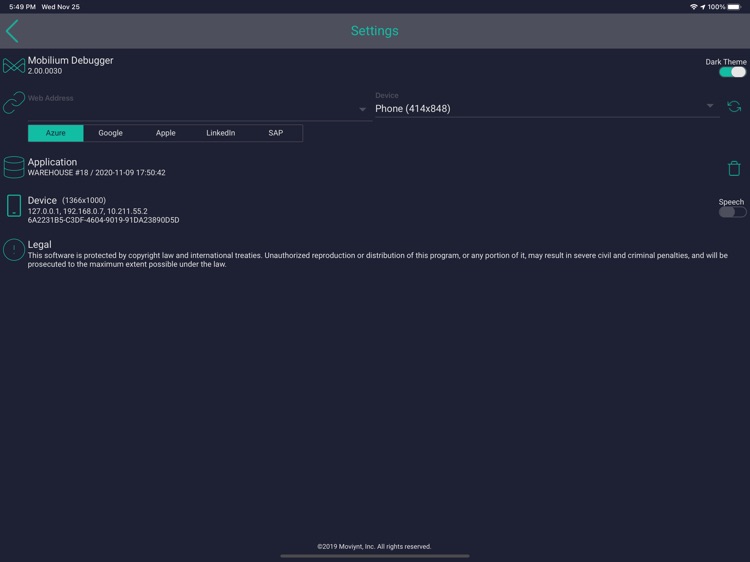Choose the Phone (414x848) device field

click(x=547, y=105)
